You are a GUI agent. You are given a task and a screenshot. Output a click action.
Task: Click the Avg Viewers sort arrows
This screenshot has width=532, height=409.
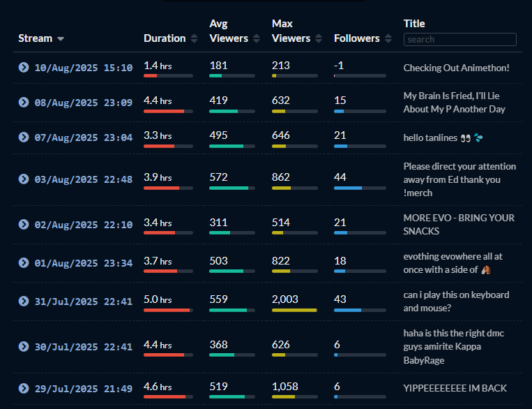(x=257, y=38)
